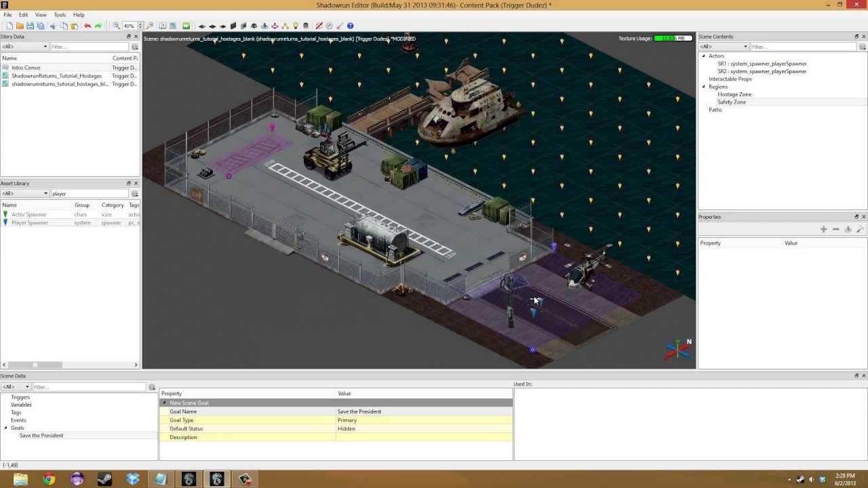The image size is (868, 488).
Task: Select the Actor Spawner asset
Action: pyautogui.click(x=29, y=214)
